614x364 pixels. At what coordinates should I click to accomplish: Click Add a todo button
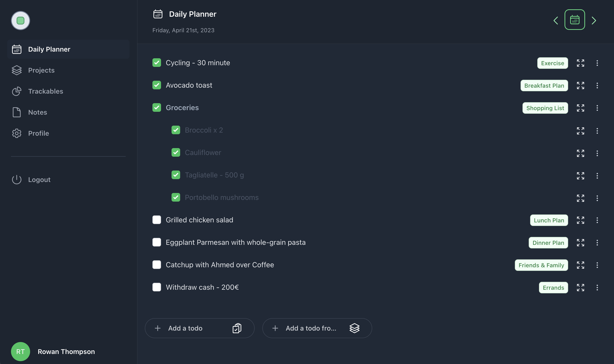tap(199, 328)
